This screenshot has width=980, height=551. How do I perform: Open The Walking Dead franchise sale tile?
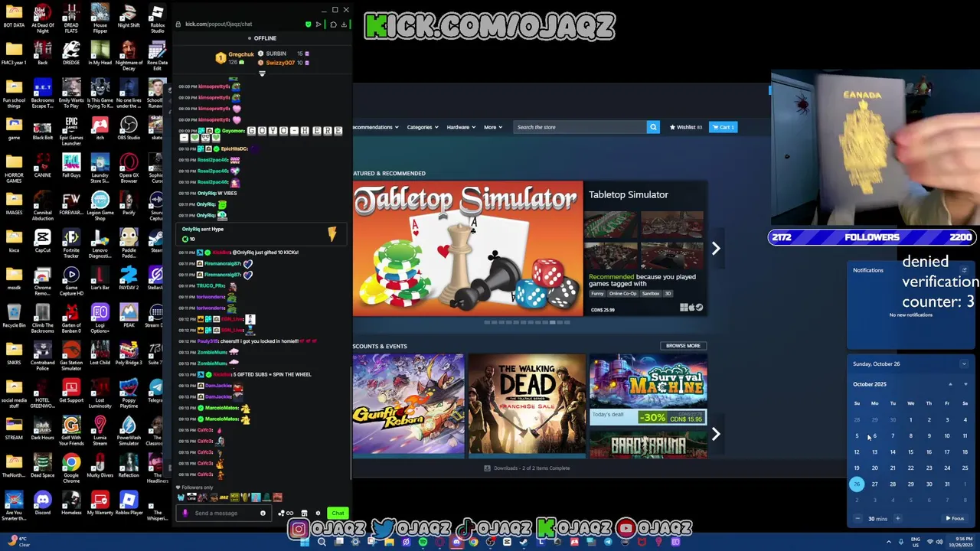tap(527, 406)
